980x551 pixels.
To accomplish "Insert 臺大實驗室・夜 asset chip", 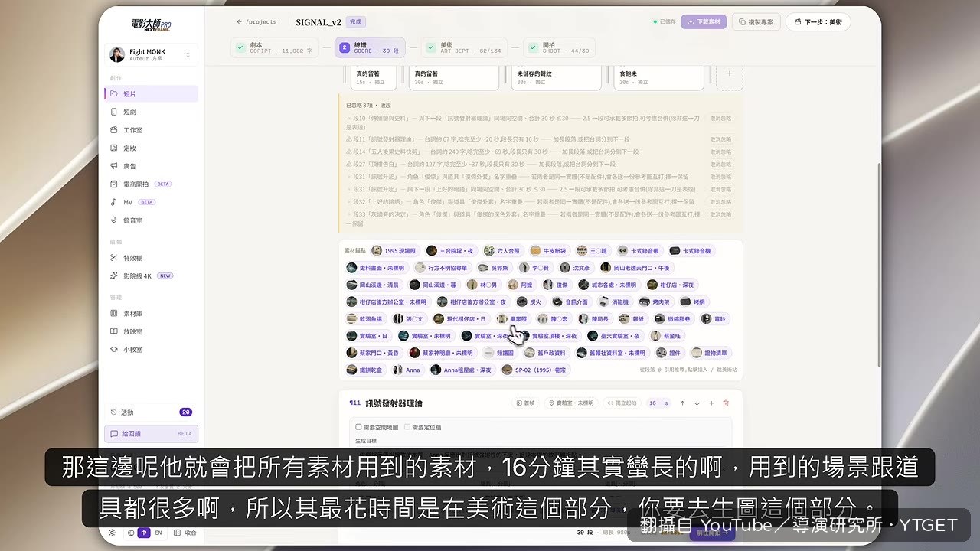I will (615, 336).
